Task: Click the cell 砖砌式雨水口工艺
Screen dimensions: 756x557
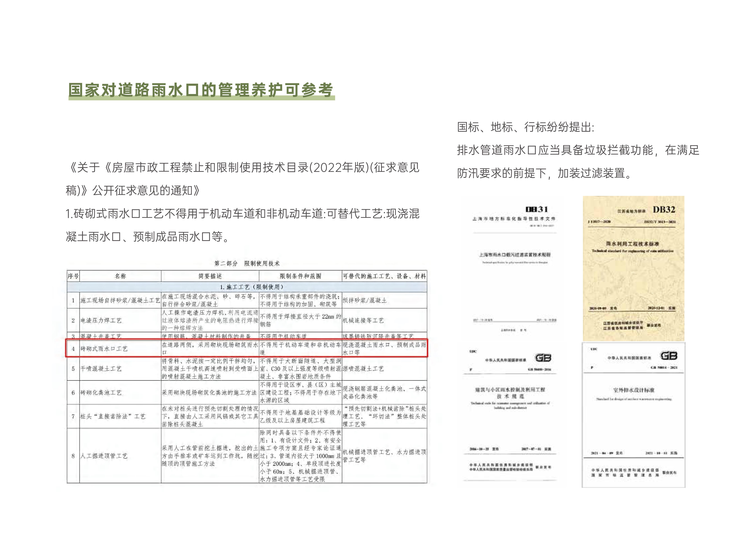Action: click(120, 349)
